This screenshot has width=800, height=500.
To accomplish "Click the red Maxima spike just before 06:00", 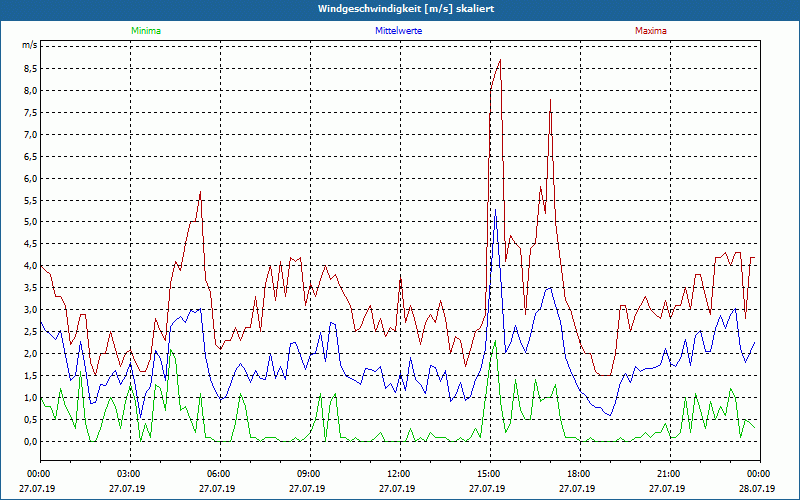I will 201,192.
